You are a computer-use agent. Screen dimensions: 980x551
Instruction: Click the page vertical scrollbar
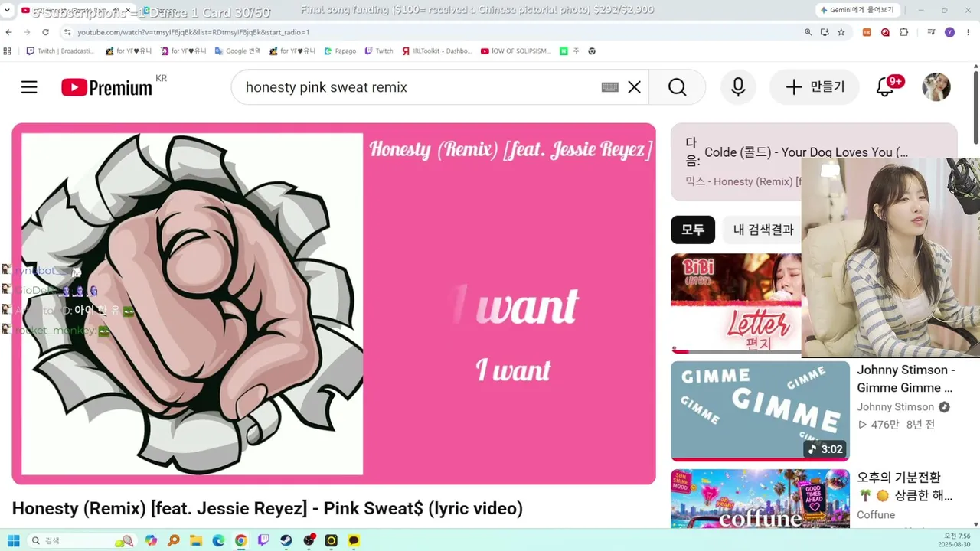click(975, 107)
